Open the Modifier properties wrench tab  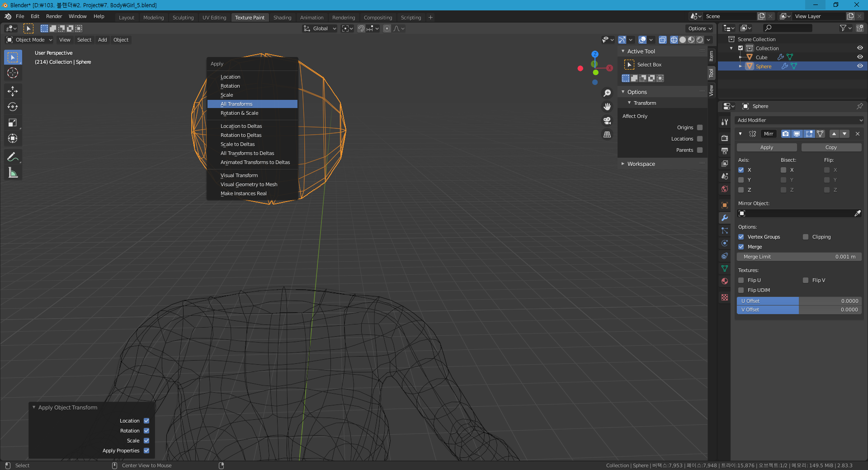[x=725, y=218]
